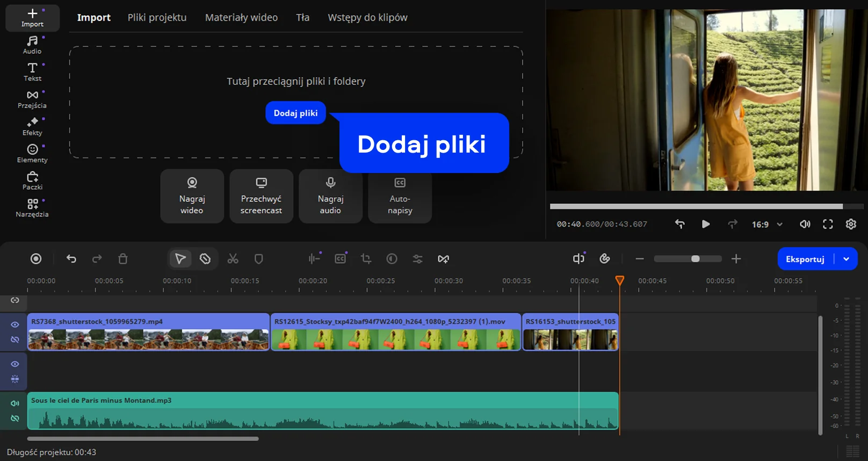Open the Tekst titles panel
Image resolution: width=868 pixels, height=461 pixels.
click(x=32, y=72)
